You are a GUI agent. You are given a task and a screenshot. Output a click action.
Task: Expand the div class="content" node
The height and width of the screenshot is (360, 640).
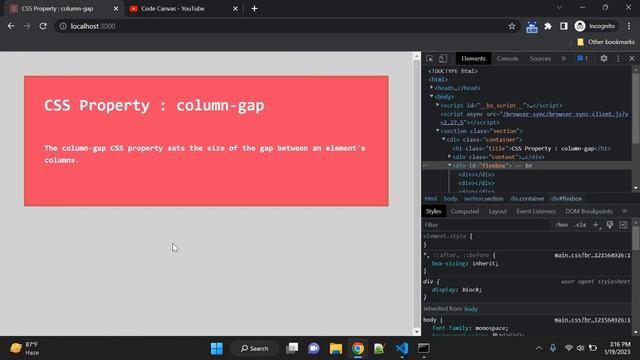(x=449, y=157)
